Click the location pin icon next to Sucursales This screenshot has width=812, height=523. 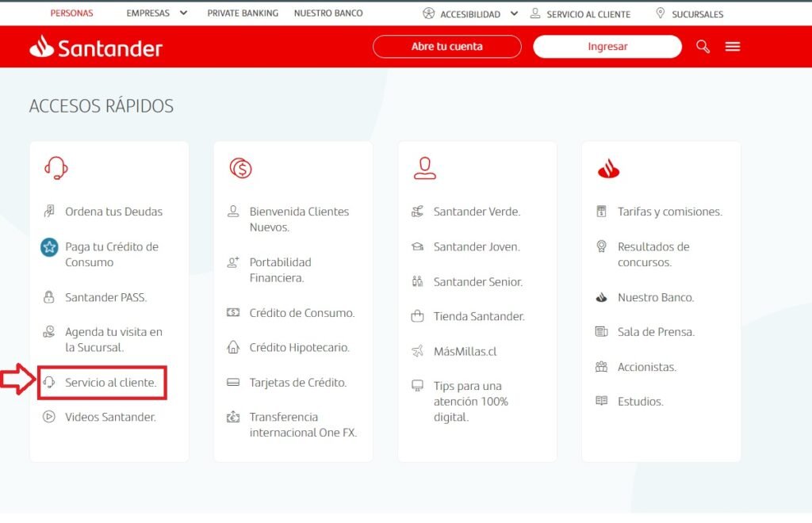click(659, 13)
